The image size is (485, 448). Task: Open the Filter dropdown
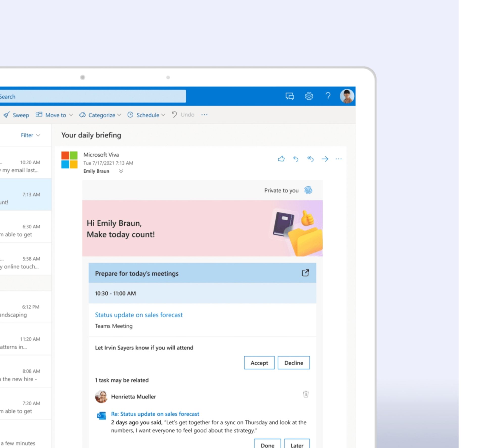pyautogui.click(x=30, y=135)
